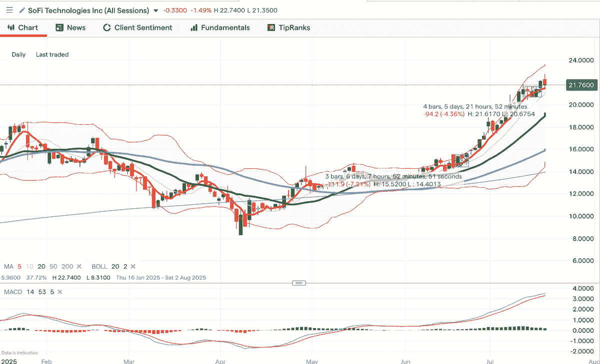This screenshot has width=600, height=364.
Task: Click the 24.0000 price axis label
Action: pos(582,60)
